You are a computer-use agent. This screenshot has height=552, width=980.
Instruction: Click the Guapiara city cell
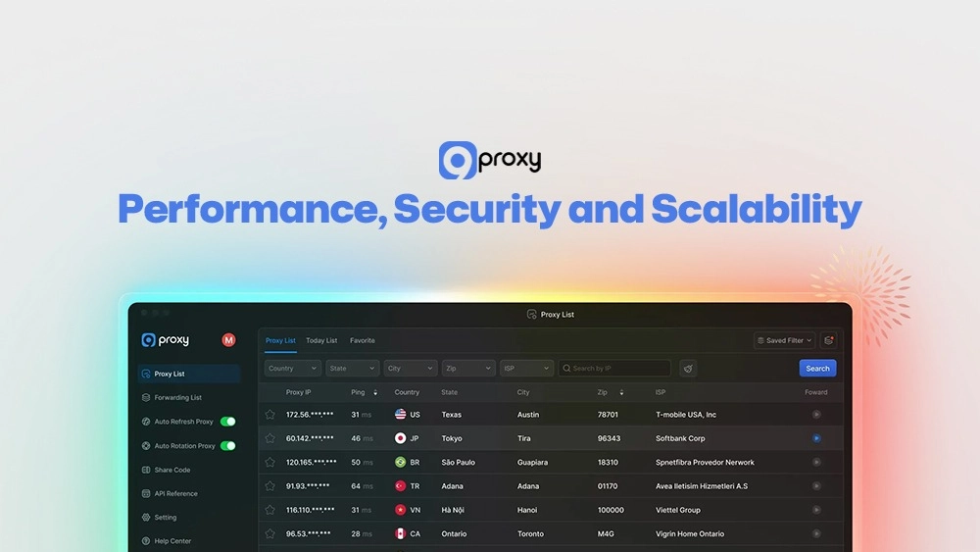(532, 463)
